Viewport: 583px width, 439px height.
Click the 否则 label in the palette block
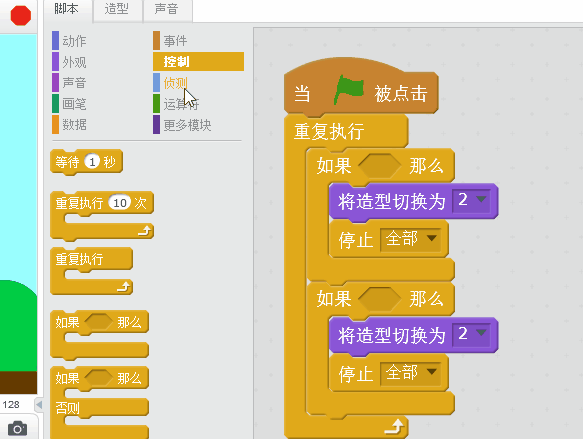click(67, 408)
